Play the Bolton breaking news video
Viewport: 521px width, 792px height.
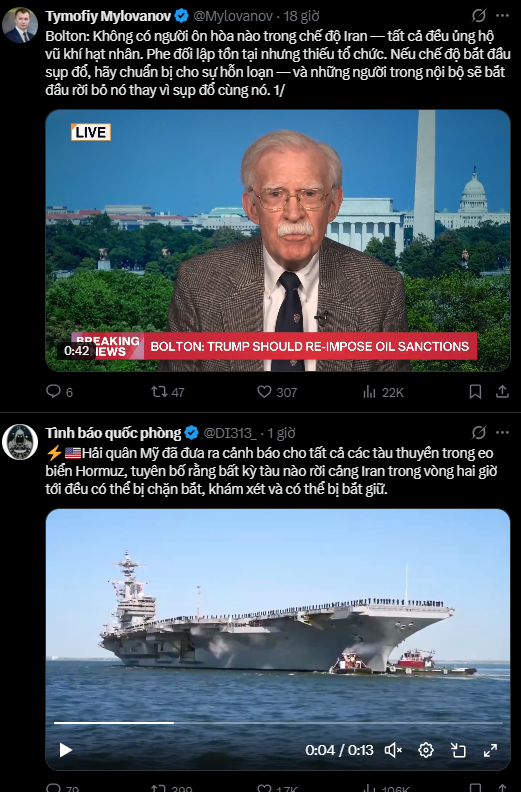(x=278, y=240)
